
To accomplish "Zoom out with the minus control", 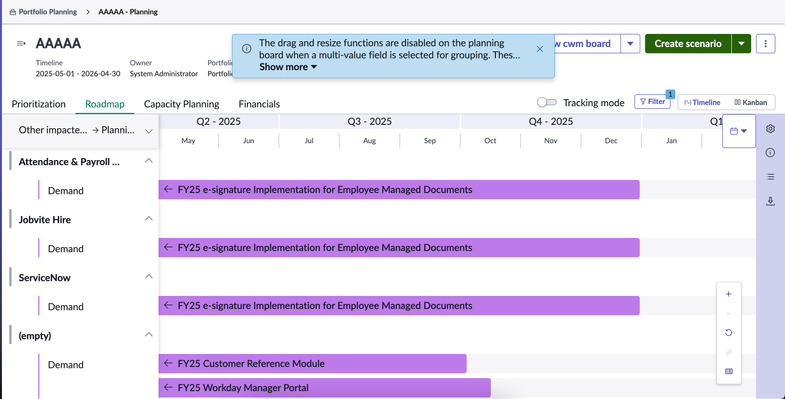I will (x=728, y=313).
